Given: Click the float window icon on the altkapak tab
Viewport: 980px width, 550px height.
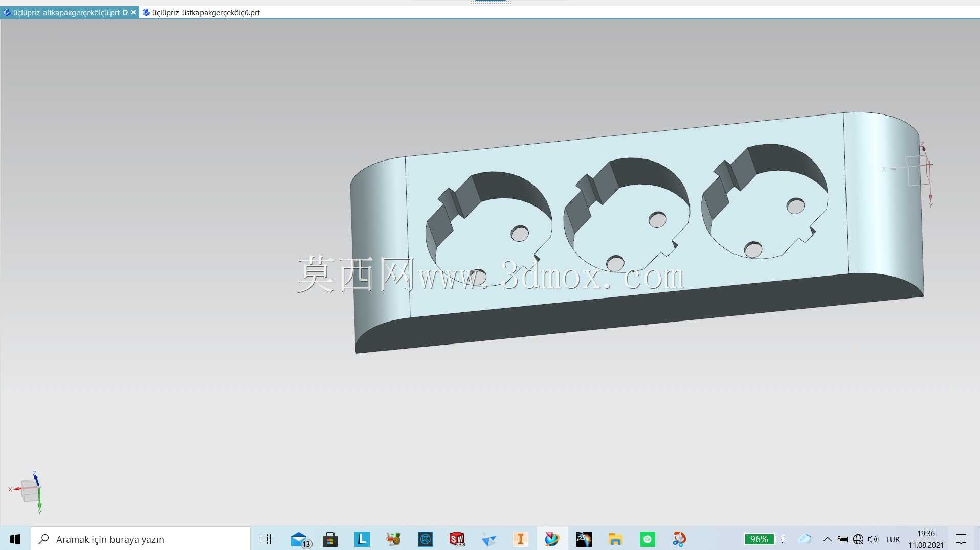Looking at the screenshot, I should [125, 12].
